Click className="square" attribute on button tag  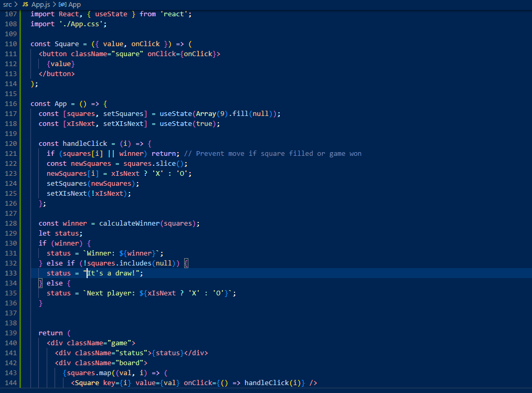pyautogui.click(x=107, y=54)
